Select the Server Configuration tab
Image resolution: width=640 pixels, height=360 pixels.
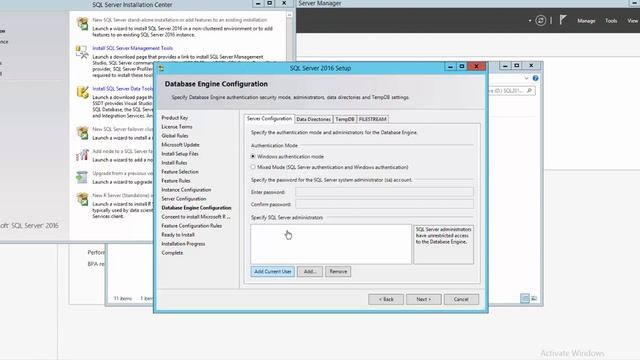point(269,118)
